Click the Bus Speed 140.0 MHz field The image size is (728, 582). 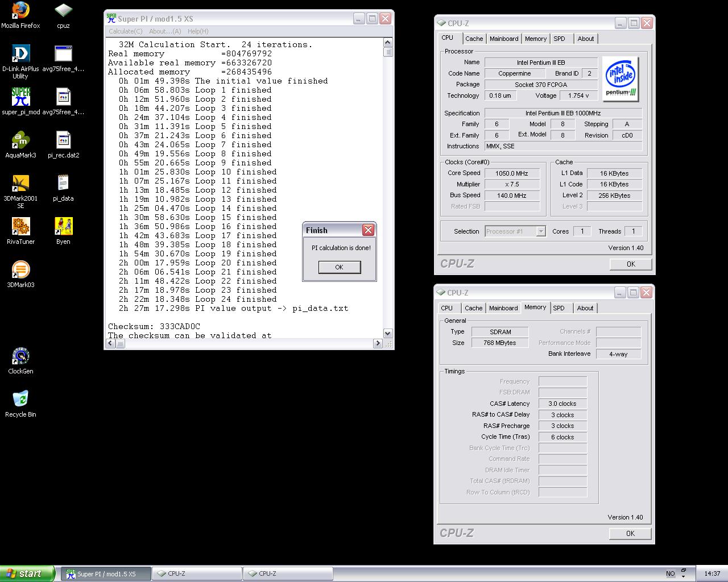pos(512,196)
